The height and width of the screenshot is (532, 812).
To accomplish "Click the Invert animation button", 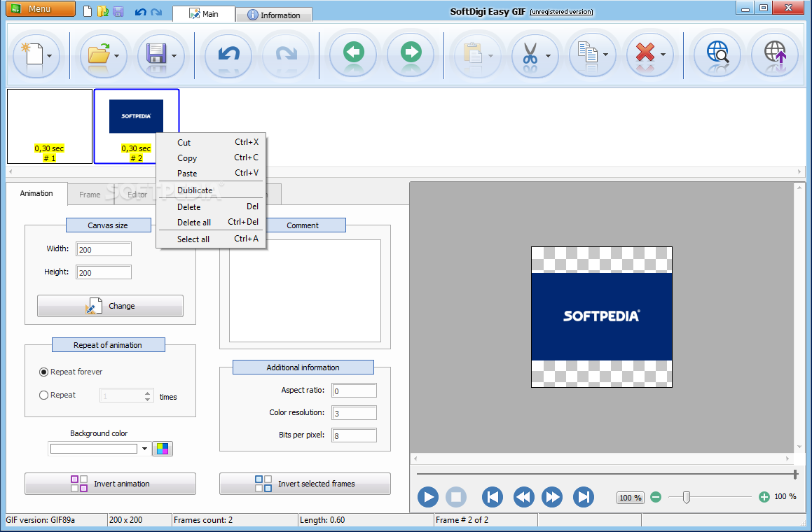I will (110, 484).
